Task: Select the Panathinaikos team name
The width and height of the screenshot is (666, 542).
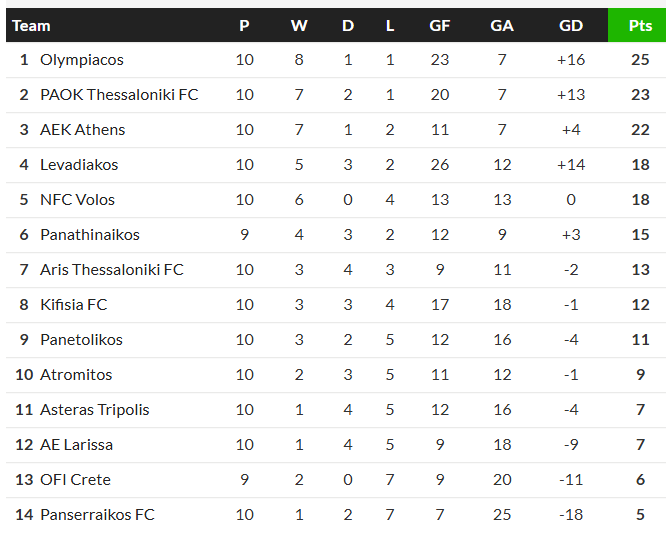Action: (90, 235)
